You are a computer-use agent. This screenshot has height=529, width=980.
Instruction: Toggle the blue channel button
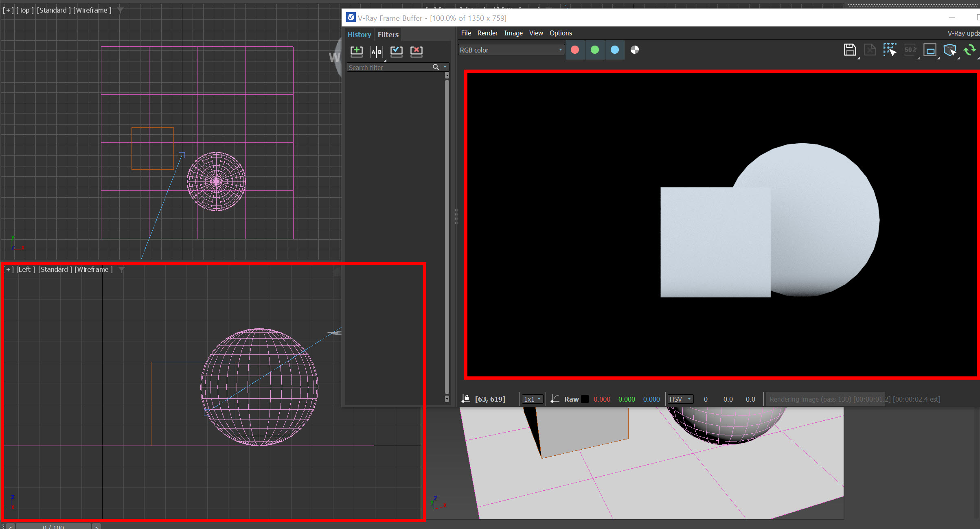615,50
